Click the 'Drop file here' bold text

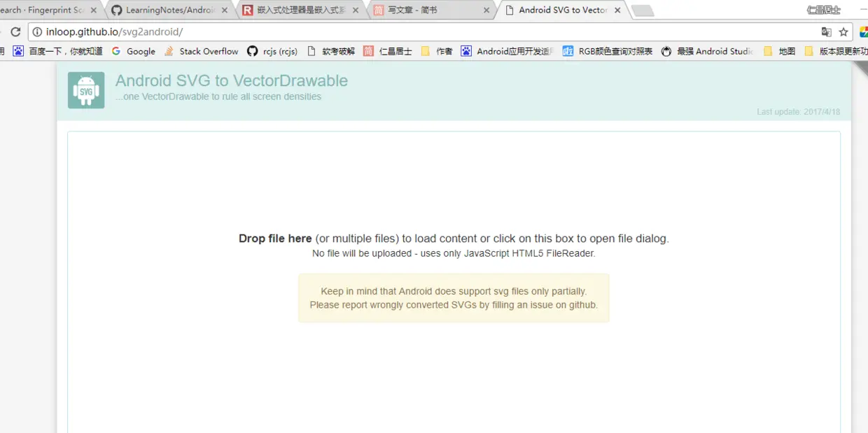[275, 239]
